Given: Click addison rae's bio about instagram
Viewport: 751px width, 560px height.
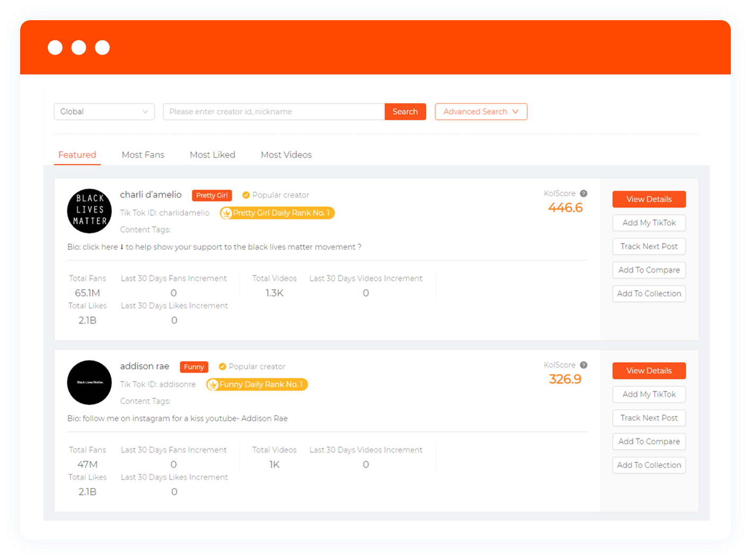Looking at the screenshot, I should point(177,418).
